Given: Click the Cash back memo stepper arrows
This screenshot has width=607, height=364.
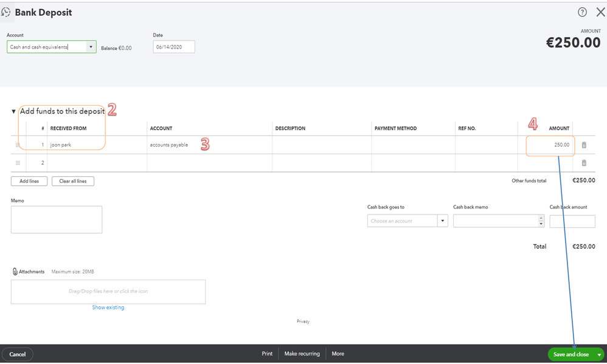Looking at the screenshot, I should pos(541,221).
